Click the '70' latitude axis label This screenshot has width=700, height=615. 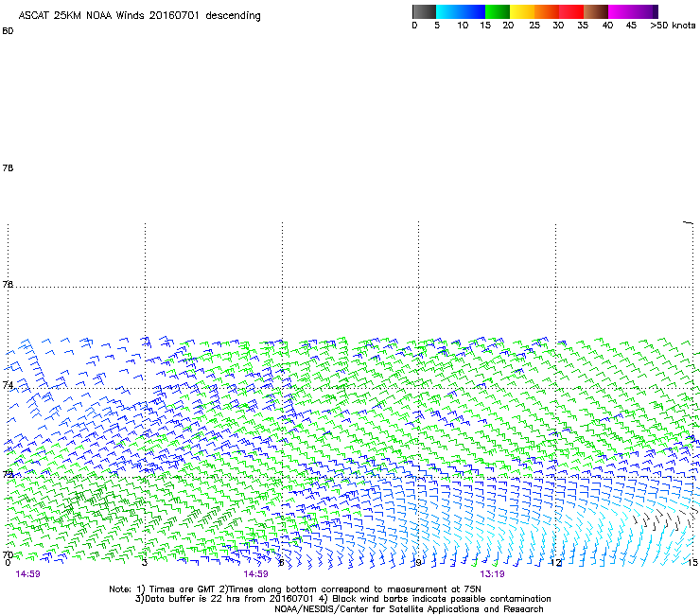8,554
